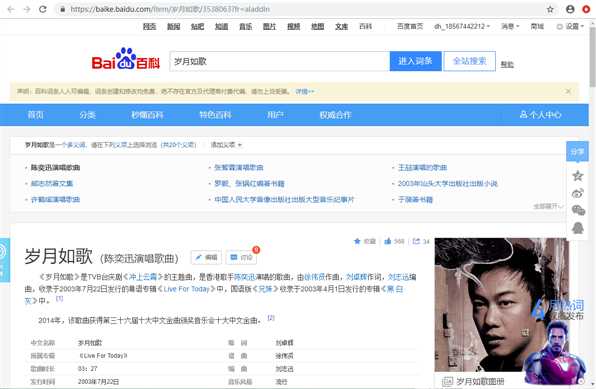Open 用户 in the blue navigation bar

pyautogui.click(x=275, y=115)
